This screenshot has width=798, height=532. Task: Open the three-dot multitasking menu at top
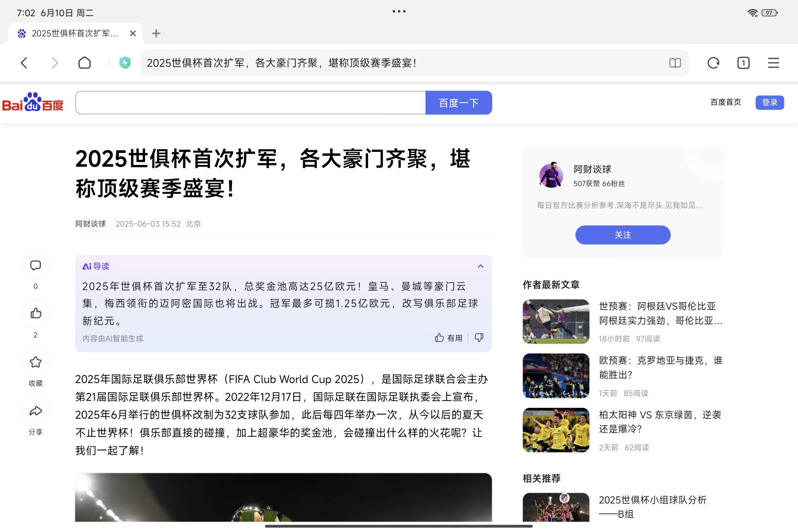pos(399,11)
